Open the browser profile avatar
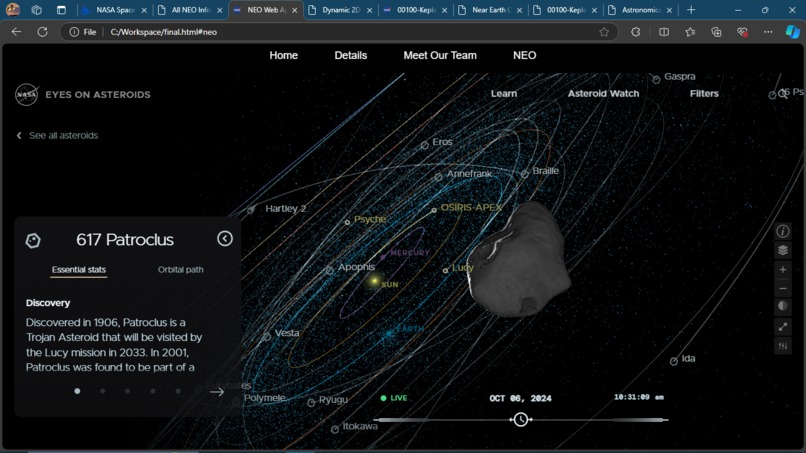 [13, 10]
